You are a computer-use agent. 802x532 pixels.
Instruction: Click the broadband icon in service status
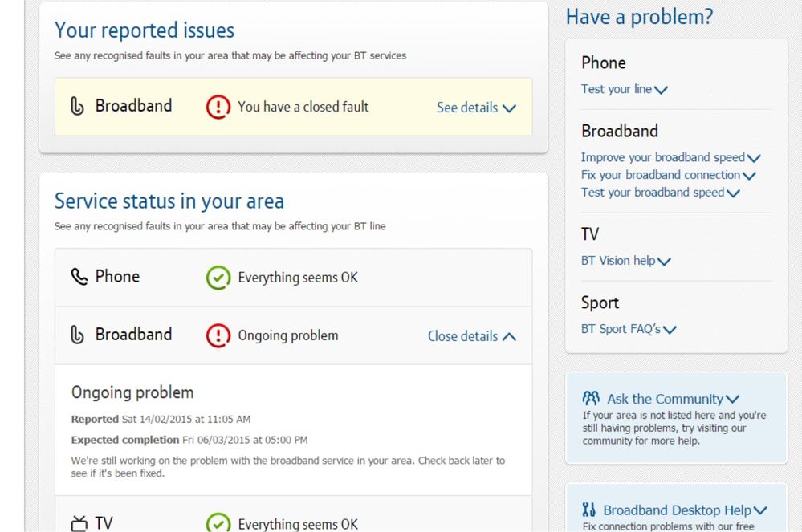point(77,335)
